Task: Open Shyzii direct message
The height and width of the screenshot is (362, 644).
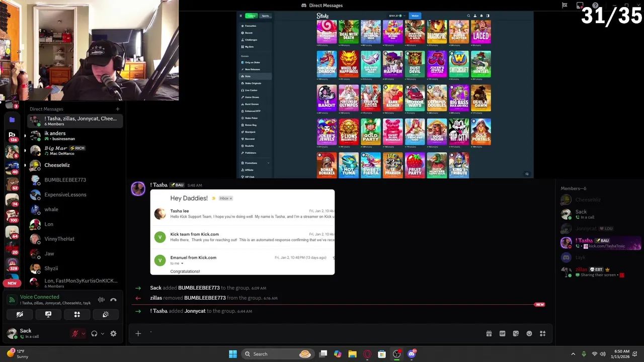Action: [74, 268]
